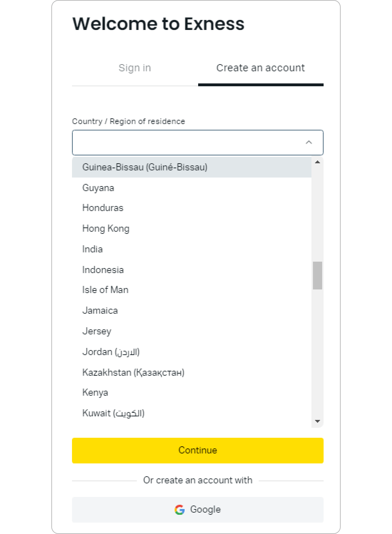Collapse the country dropdown chevron
Viewport: 392px width, 534px height.
(x=309, y=142)
